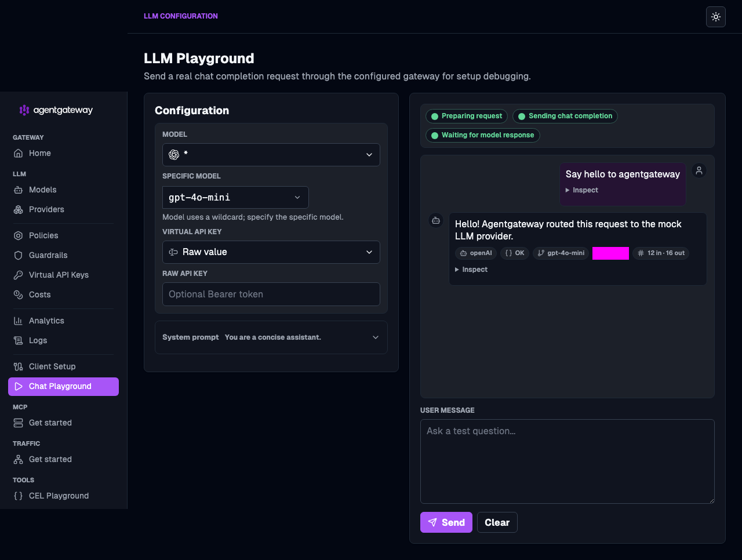Click the LLM CONFIGURATION breadcrumb text
This screenshot has height=560, width=742.
click(x=181, y=16)
